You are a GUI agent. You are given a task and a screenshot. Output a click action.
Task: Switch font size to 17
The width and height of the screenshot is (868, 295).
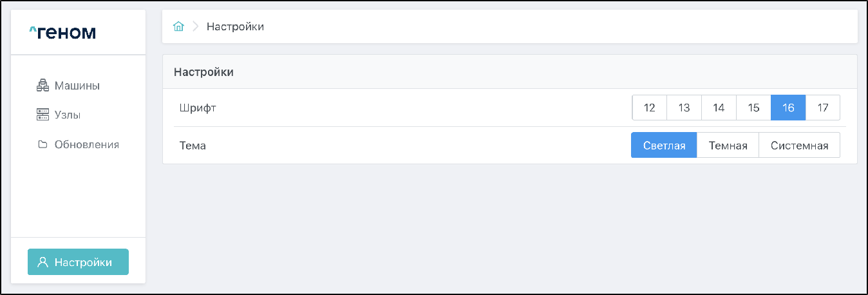(x=823, y=108)
